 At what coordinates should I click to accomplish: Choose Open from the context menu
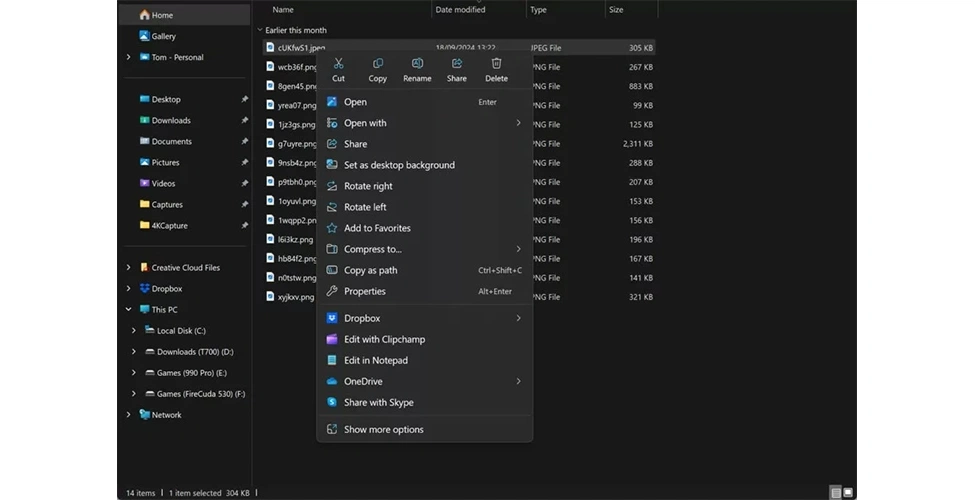tap(425, 102)
